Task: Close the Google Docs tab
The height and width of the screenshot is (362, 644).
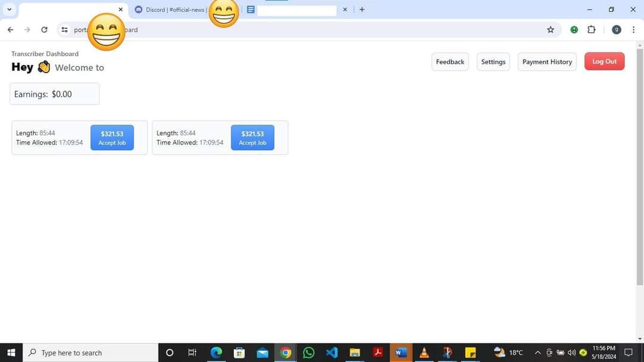Action: (345, 10)
